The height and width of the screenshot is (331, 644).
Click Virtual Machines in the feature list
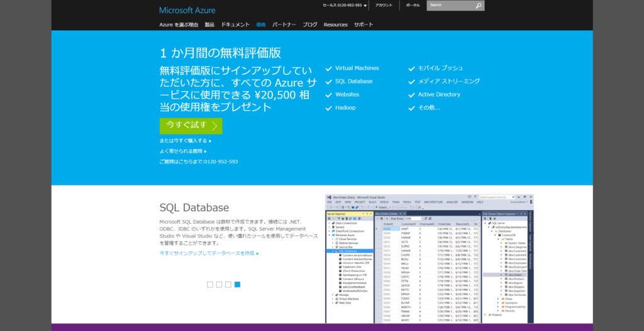[x=357, y=68]
